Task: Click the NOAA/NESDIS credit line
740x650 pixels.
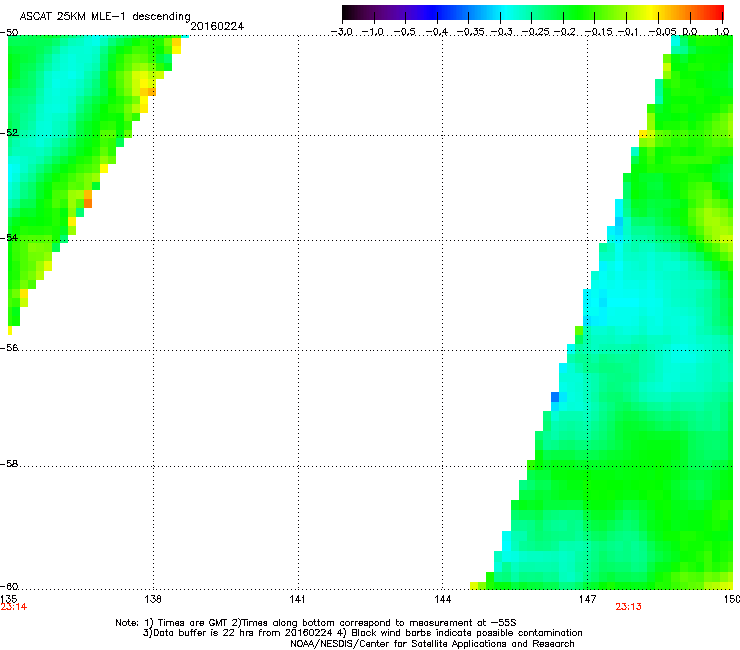Action: click(x=432, y=643)
